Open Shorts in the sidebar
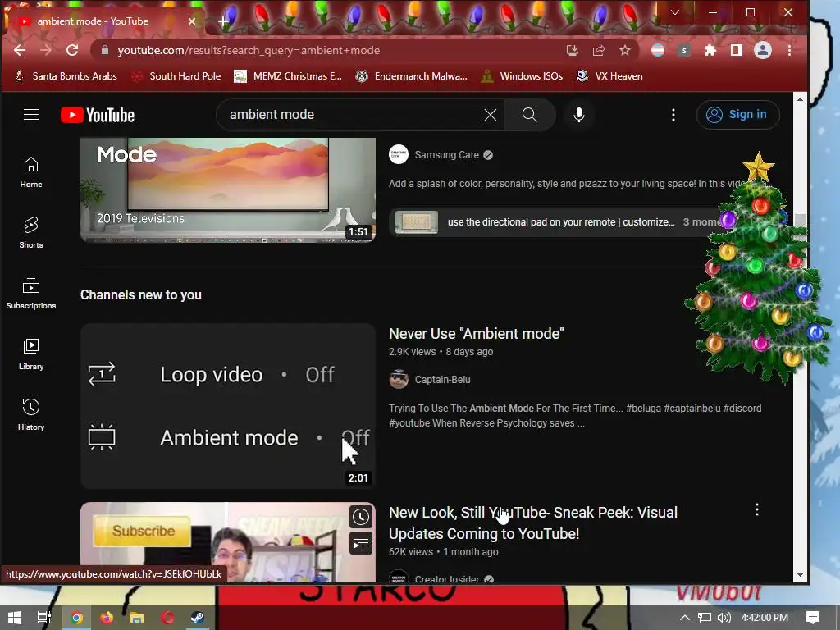Viewport: 840px width, 630px height. pyautogui.click(x=31, y=232)
